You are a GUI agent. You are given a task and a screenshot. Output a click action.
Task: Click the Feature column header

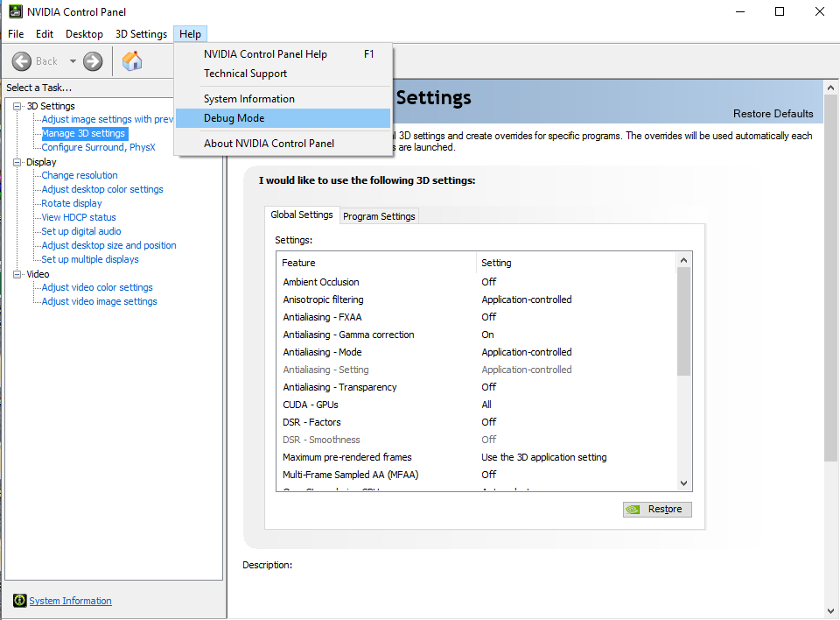point(376,263)
